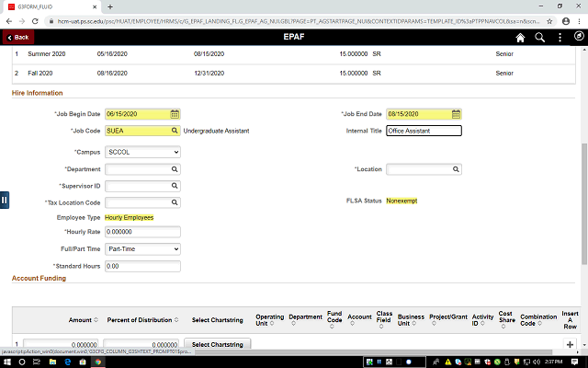
Task: Reload the page in the browser
Action: point(35,21)
